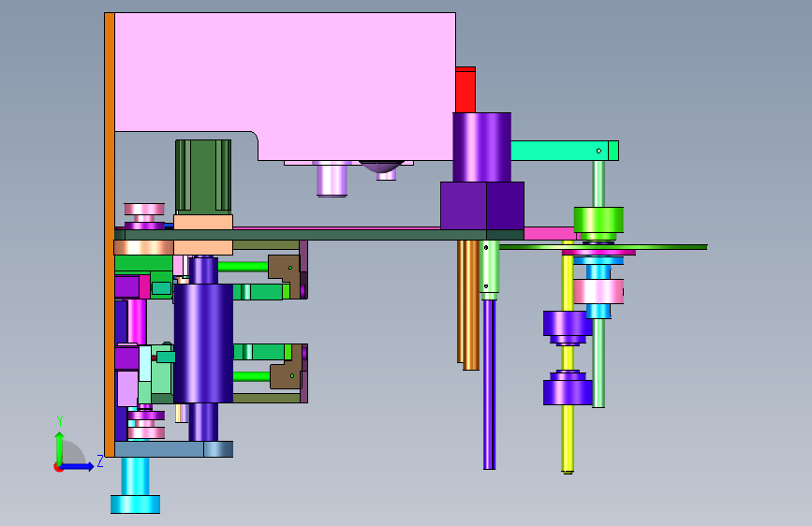Viewport: 812px width, 526px height.
Task: Select the upper brown bracket
Action: 285,276
